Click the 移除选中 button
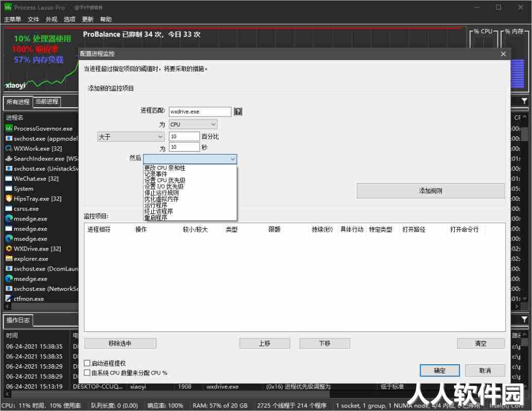 [120, 343]
